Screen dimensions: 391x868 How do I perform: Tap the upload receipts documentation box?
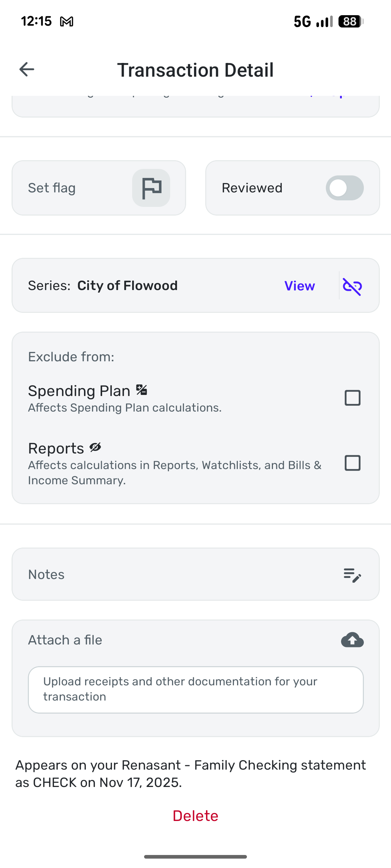tap(195, 689)
